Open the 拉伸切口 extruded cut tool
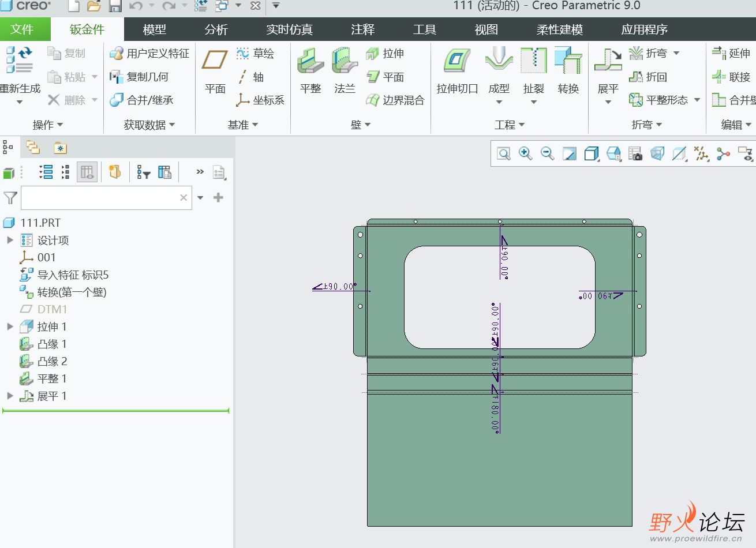The width and height of the screenshot is (756, 548). tap(457, 71)
